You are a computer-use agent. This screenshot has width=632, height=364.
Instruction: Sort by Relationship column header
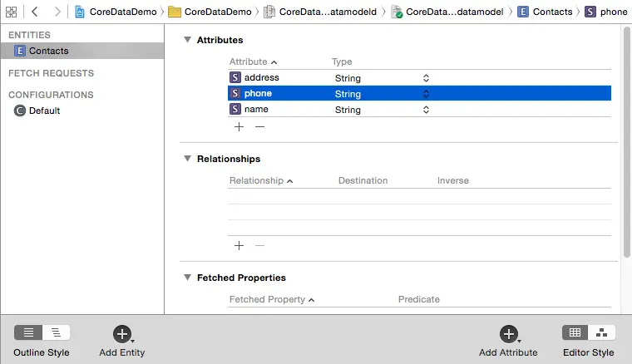coord(261,180)
